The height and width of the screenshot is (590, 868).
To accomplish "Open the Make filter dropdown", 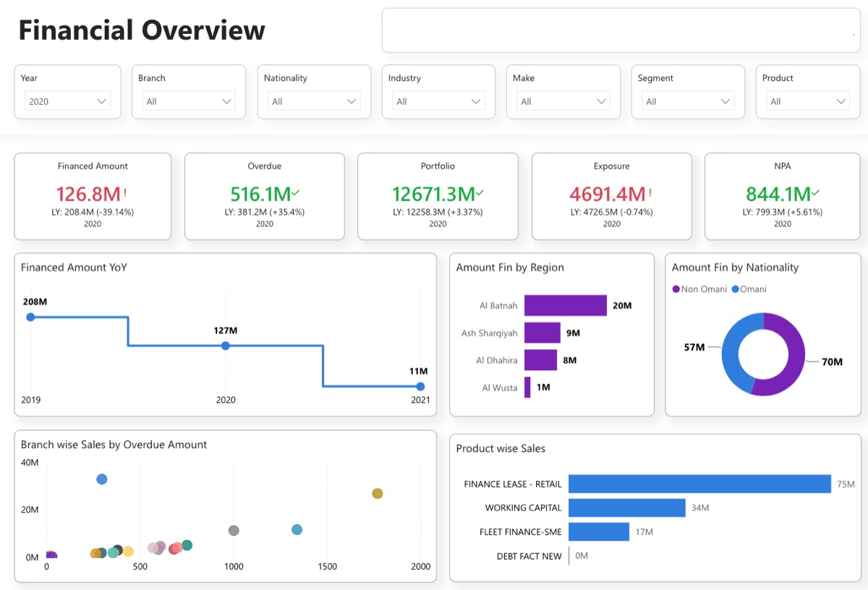I will [x=563, y=101].
